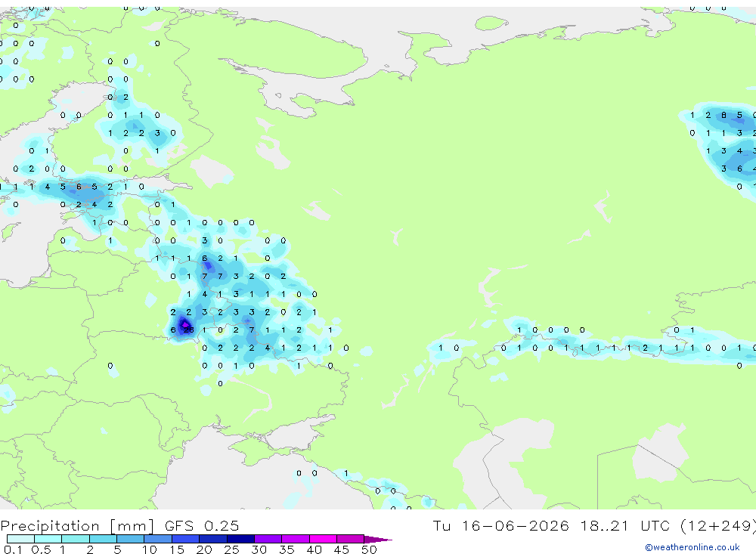Viewport: 756px width, 554px height.
Task: Click the 40–45 mm magenta legend swatch
Action: click(x=323, y=539)
